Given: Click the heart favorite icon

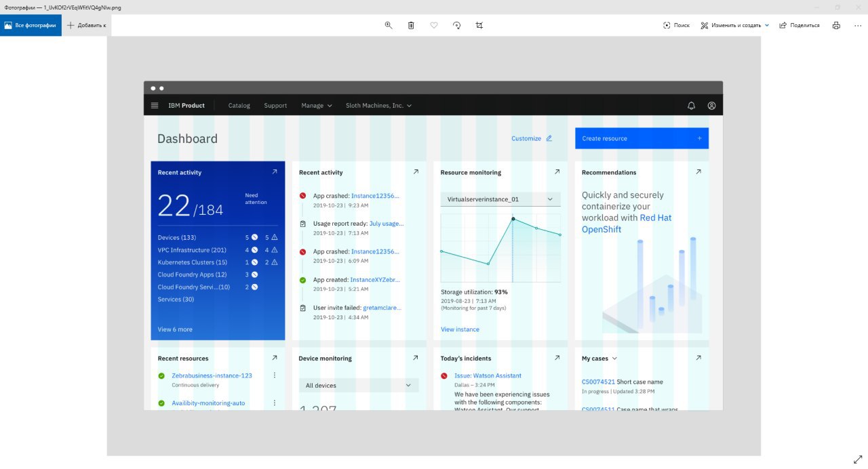Looking at the screenshot, I should [434, 25].
